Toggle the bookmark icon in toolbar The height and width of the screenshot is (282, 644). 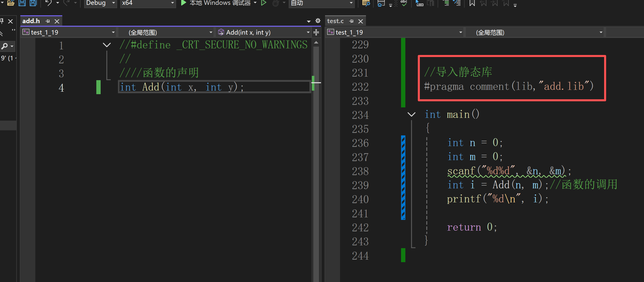point(472,3)
